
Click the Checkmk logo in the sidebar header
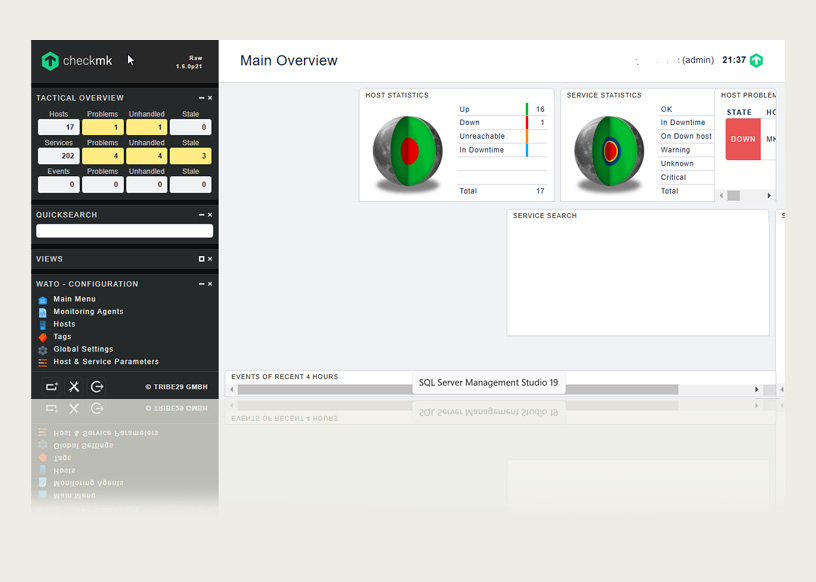coord(77,61)
